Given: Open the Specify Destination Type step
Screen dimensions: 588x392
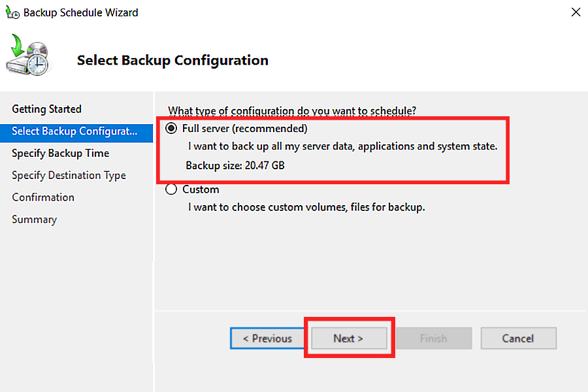Looking at the screenshot, I should coord(69,176).
